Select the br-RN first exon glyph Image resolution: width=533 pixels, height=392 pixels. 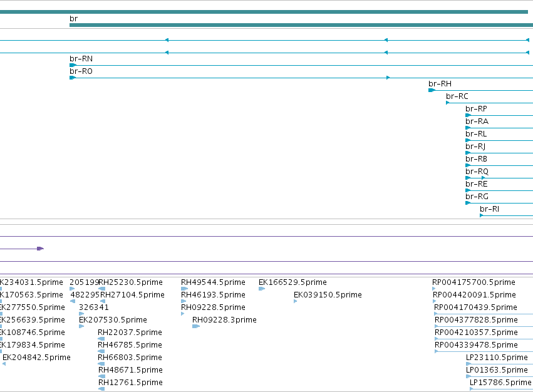[73, 65]
